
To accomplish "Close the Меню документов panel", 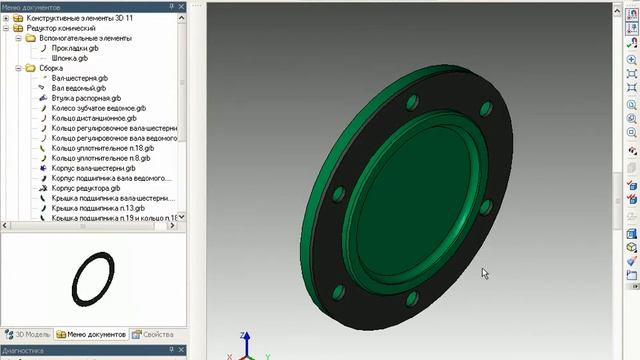I will click(182, 7).
